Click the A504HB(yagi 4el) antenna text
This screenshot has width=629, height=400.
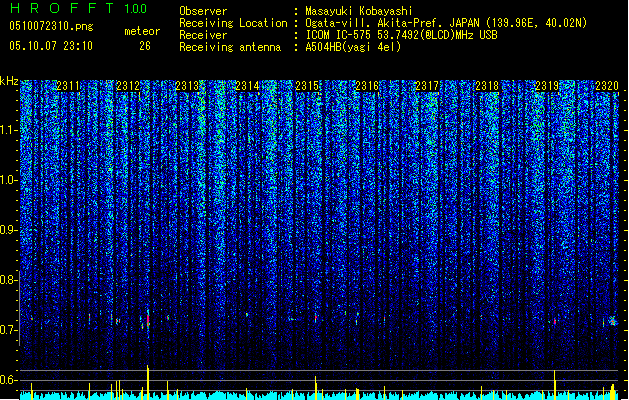click(x=353, y=47)
